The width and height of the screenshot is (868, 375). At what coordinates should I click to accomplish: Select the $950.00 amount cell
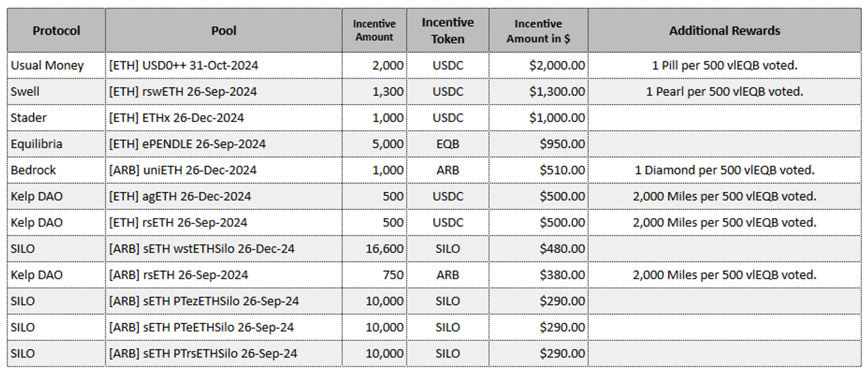(x=562, y=144)
